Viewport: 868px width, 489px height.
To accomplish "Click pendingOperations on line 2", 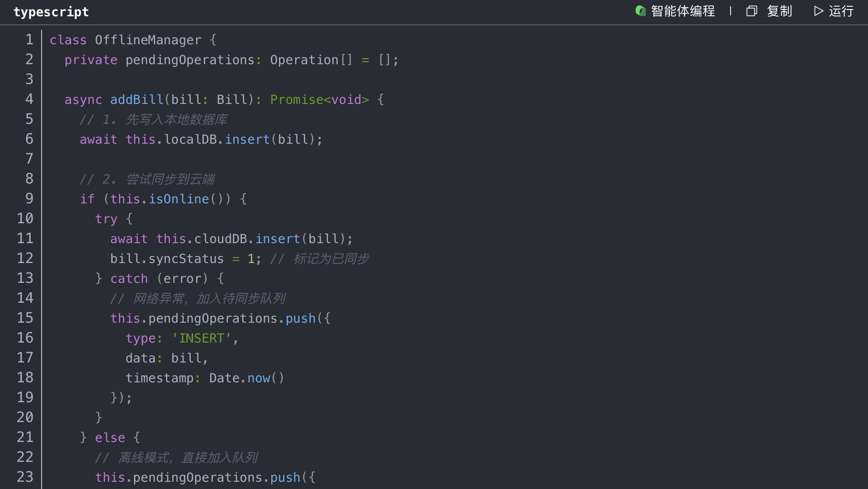I will point(190,60).
